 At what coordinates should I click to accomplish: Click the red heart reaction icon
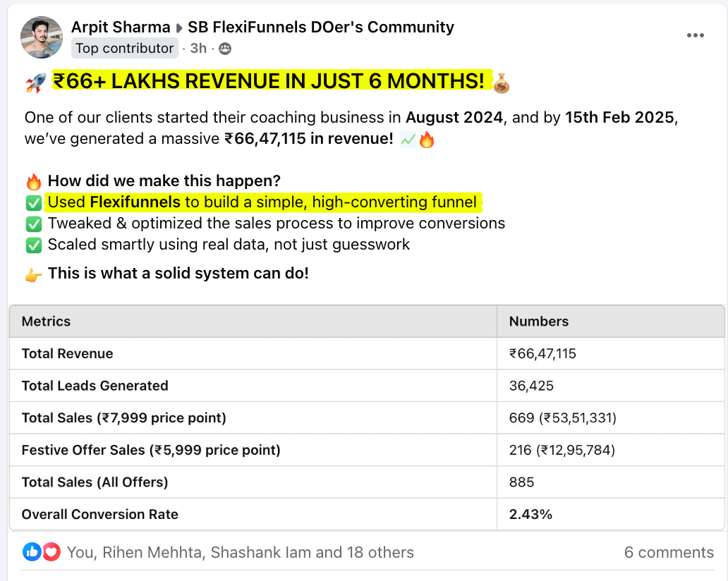[51, 552]
